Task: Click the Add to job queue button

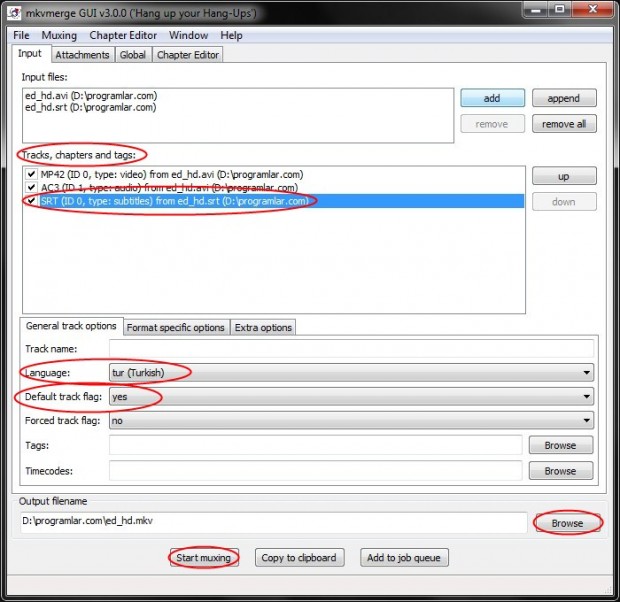Action: coord(404,558)
